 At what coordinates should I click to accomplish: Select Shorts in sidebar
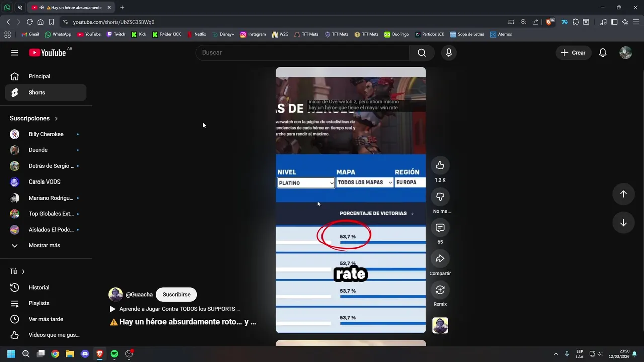pos(46,93)
